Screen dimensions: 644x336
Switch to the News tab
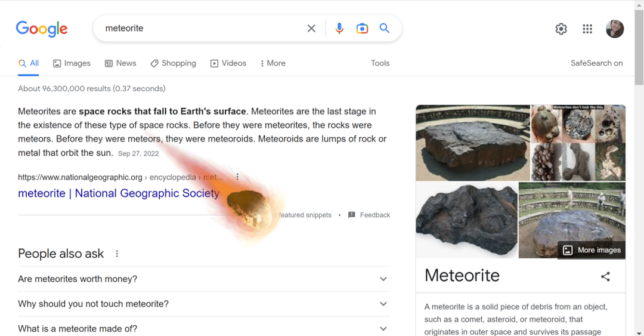120,63
